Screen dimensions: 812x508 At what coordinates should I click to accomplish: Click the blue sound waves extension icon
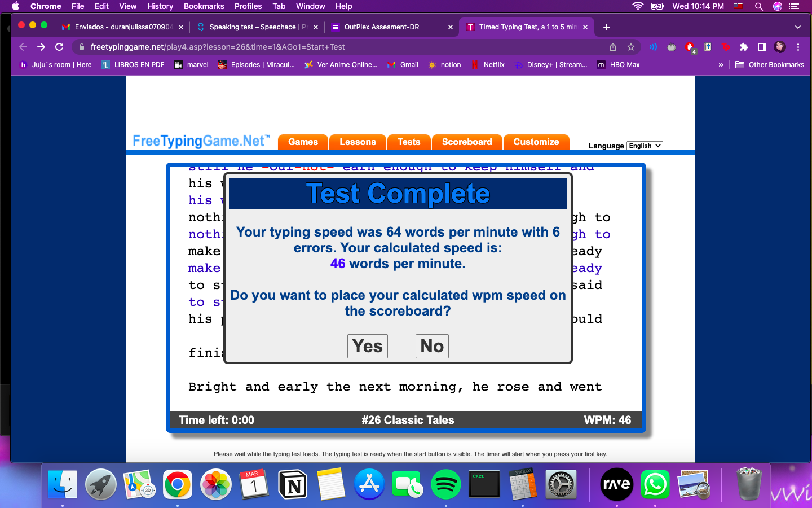(654, 47)
